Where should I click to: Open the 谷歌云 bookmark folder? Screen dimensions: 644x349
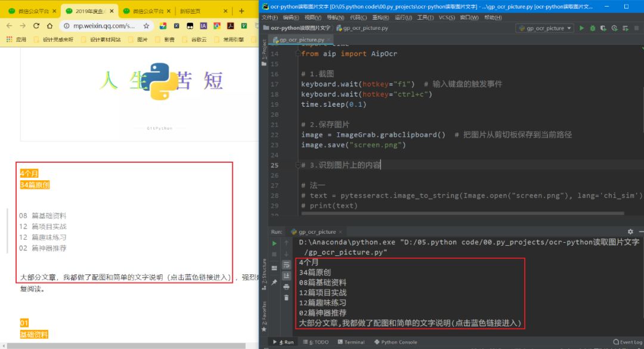203,39
